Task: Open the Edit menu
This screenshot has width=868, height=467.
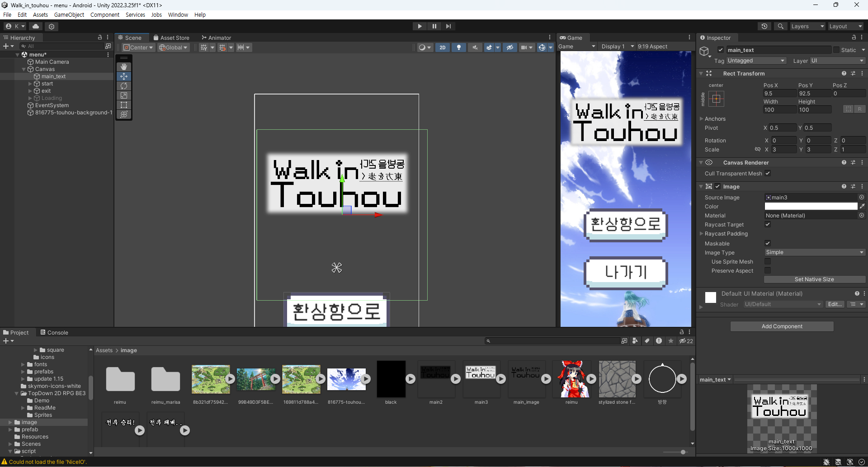Action: pyautogui.click(x=22, y=15)
